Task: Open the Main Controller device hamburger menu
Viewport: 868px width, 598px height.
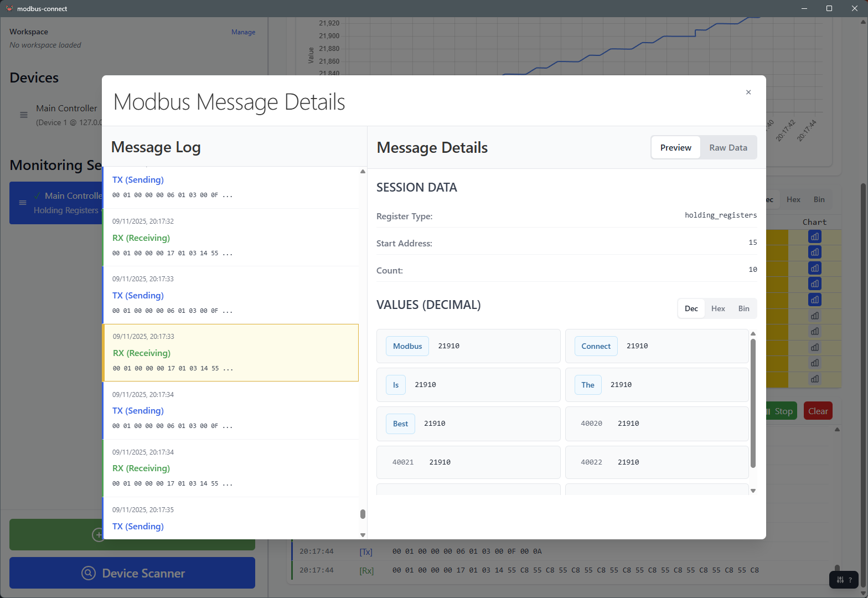Action: [x=24, y=115]
